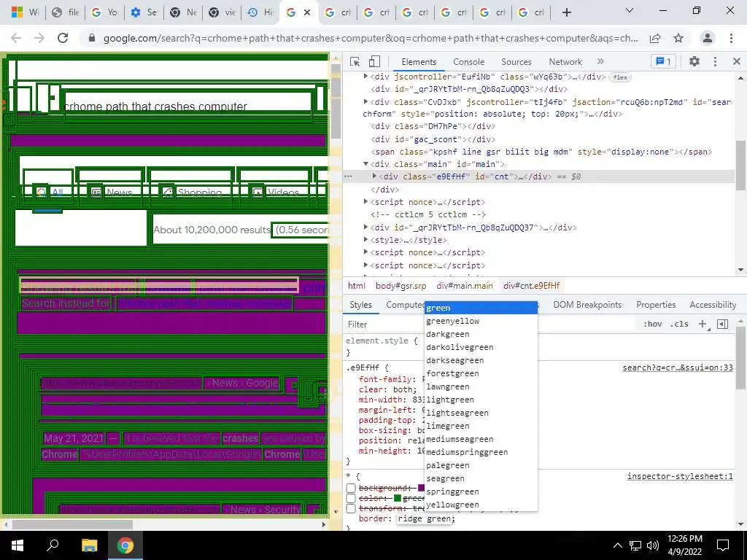Expand the div ending in QDQ37
This screenshot has width=747, height=560.
coord(365,227)
